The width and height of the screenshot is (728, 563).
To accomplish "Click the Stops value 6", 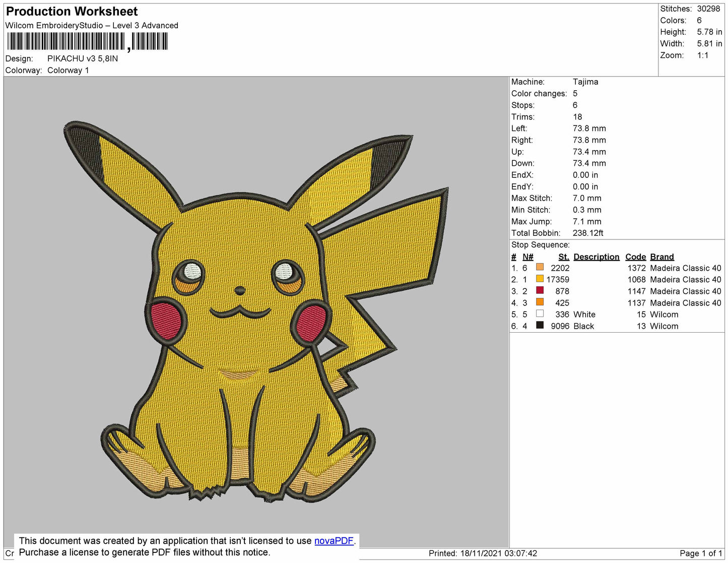I will (575, 105).
